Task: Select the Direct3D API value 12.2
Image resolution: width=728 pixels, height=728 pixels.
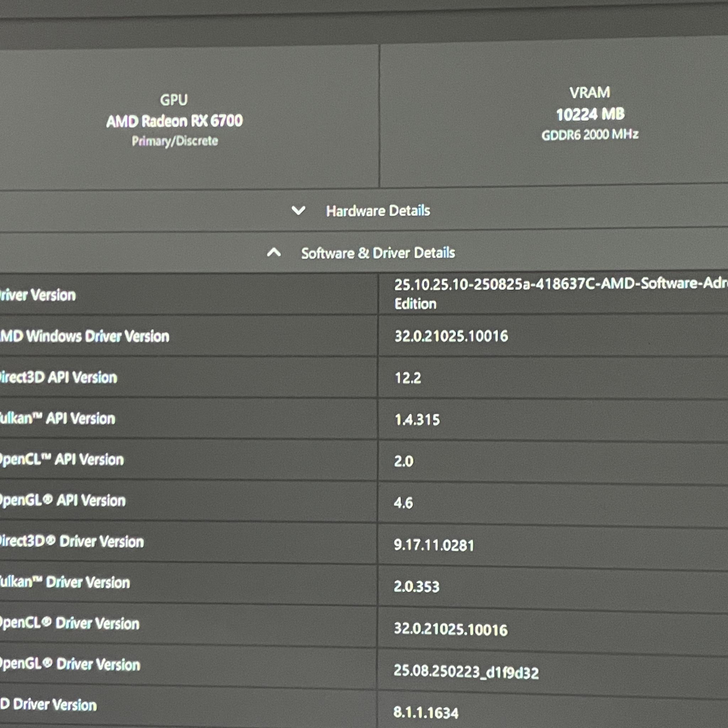Action: click(408, 378)
